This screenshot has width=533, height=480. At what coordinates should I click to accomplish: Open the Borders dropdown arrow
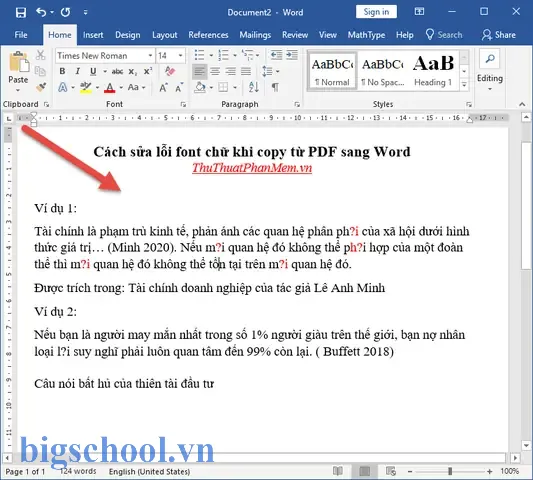pos(235,88)
